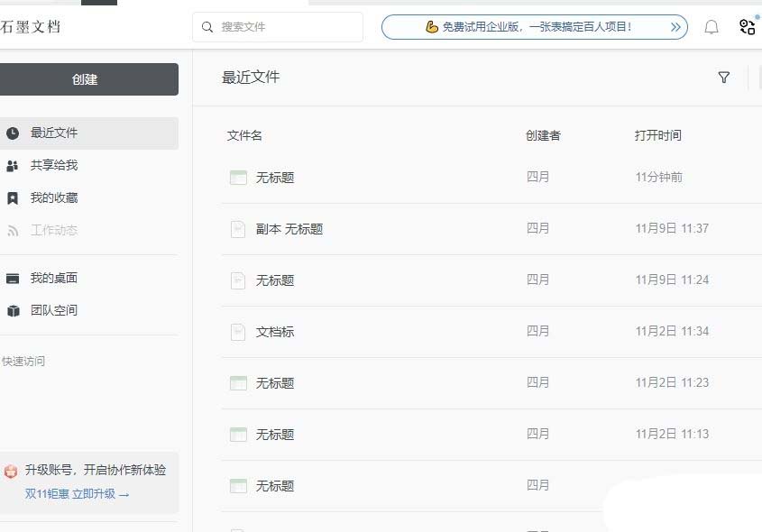Screen dimensions: 762x532
Task: Click document icon of 副本 无标题
Action: point(238,229)
